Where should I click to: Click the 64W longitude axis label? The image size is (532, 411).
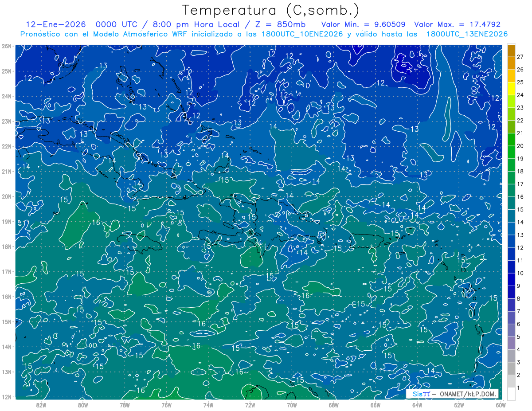point(417,405)
